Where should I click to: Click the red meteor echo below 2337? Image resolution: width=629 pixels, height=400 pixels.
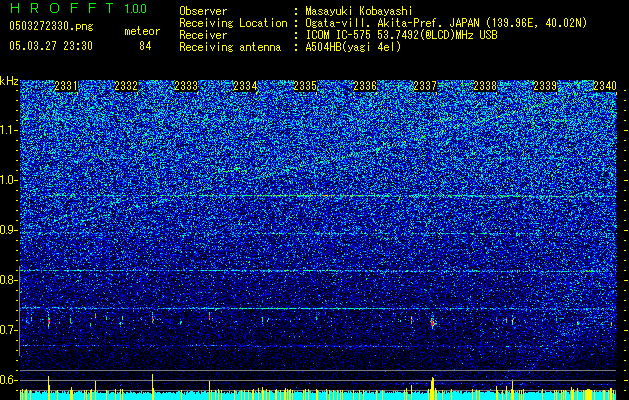click(432, 323)
